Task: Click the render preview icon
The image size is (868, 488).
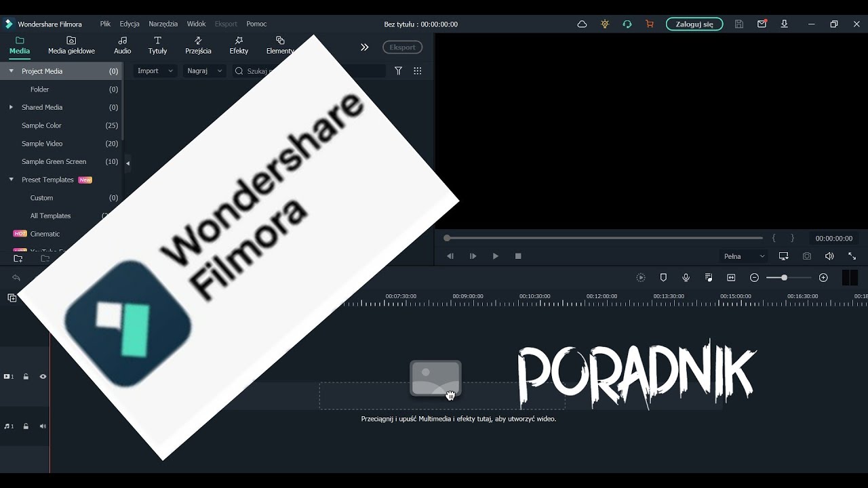Action: point(641,277)
